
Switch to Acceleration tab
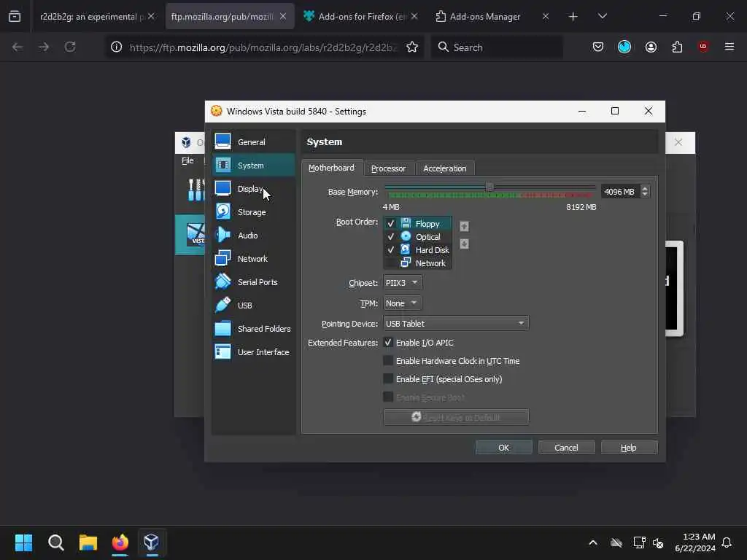tap(444, 168)
